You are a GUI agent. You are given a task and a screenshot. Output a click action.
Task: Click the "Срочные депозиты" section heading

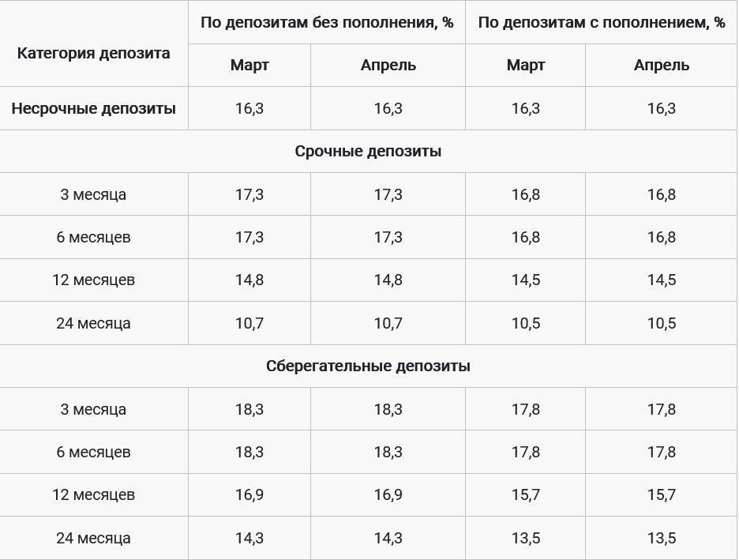click(x=368, y=151)
